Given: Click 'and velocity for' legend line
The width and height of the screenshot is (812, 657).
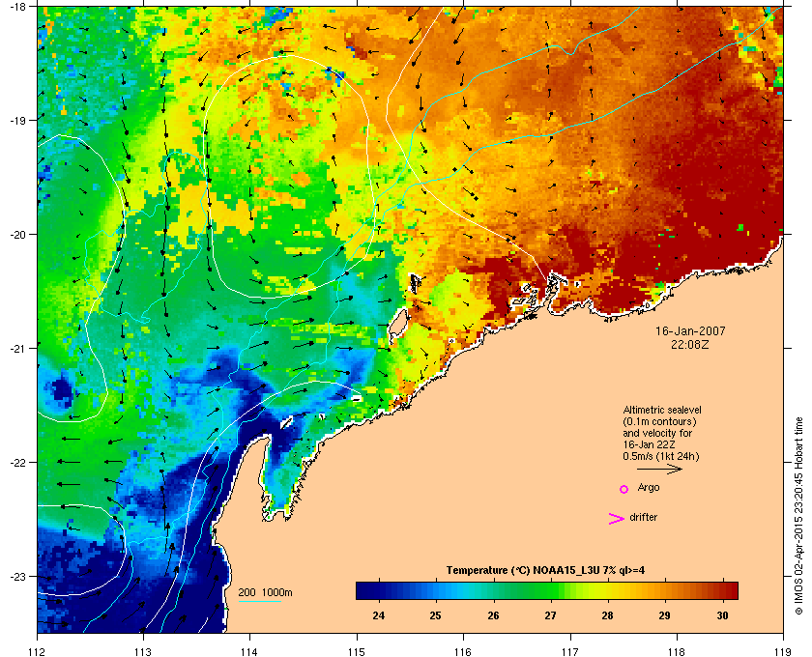Looking at the screenshot, I should (x=657, y=433).
